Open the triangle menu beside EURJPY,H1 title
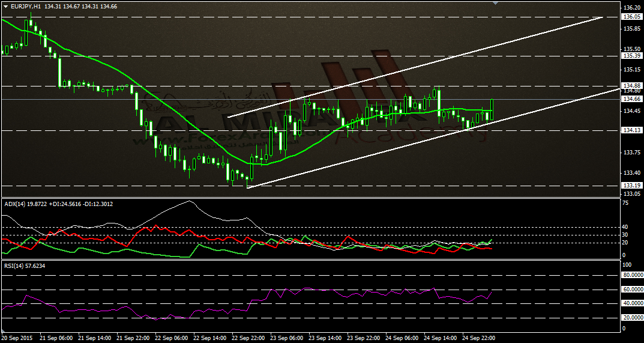The image size is (644, 343). [5, 6]
